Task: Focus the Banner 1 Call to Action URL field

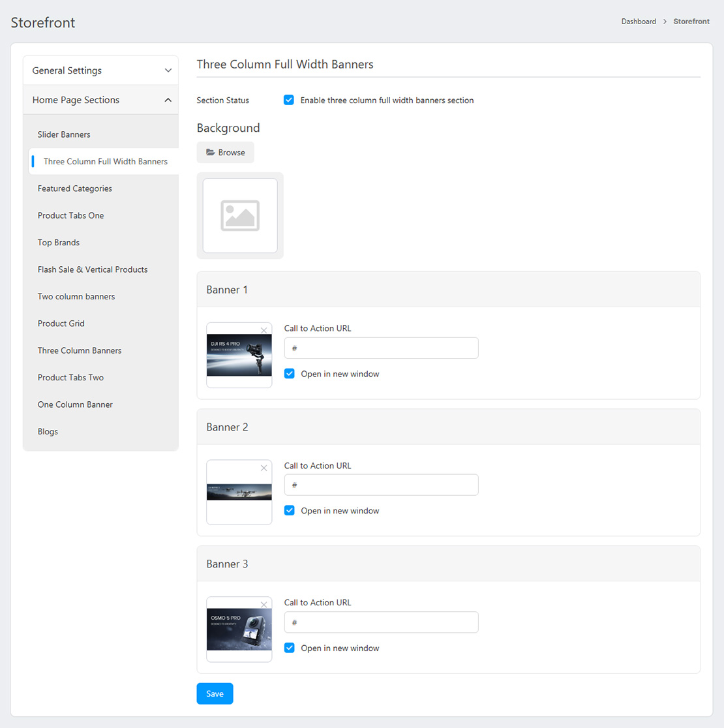Action: coord(381,348)
